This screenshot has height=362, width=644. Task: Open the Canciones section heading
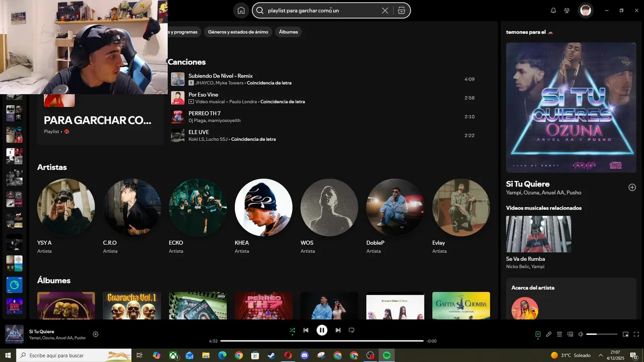tap(187, 62)
